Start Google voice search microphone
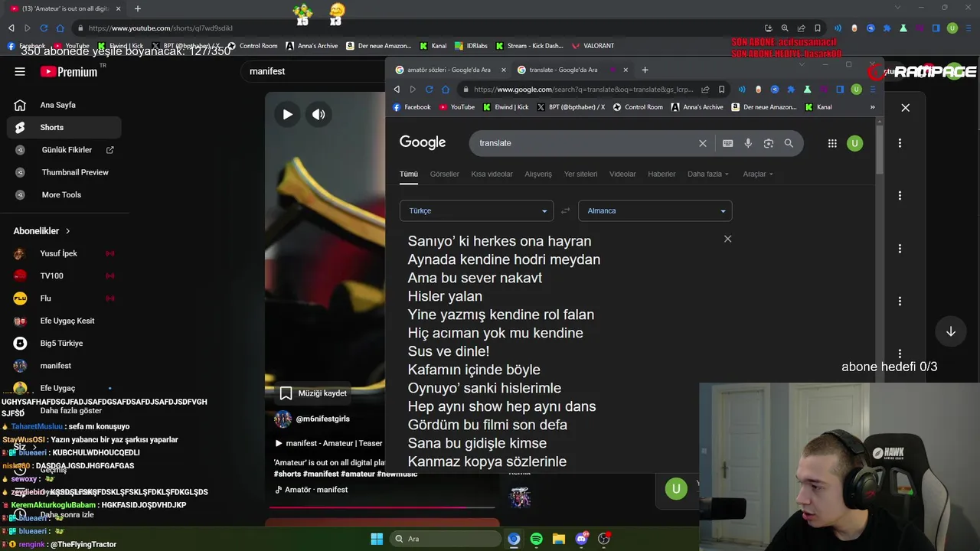The height and width of the screenshot is (551, 980). click(748, 143)
